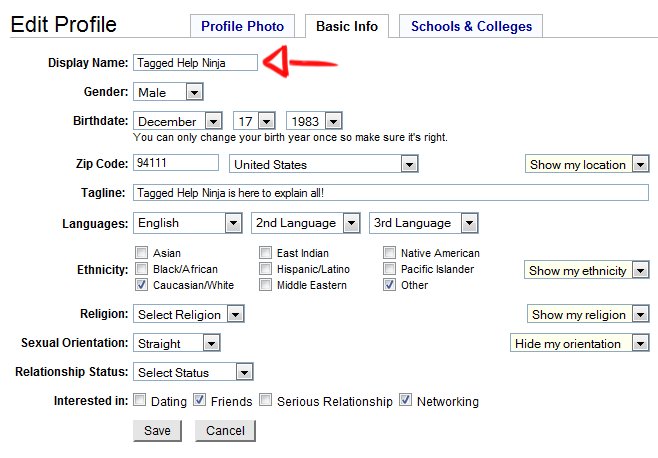Uncheck the Caucasian/White checkbox
Screen dimensions: 658x458
click(x=141, y=285)
